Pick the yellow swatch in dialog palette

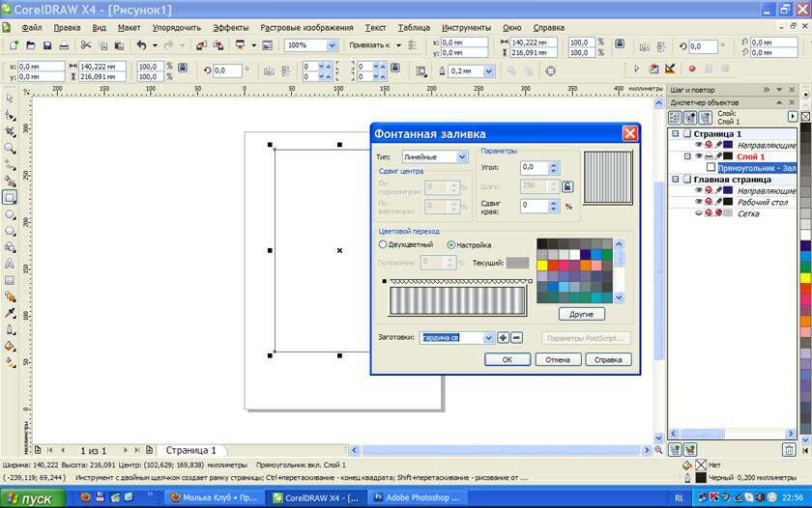click(x=542, y=266)
